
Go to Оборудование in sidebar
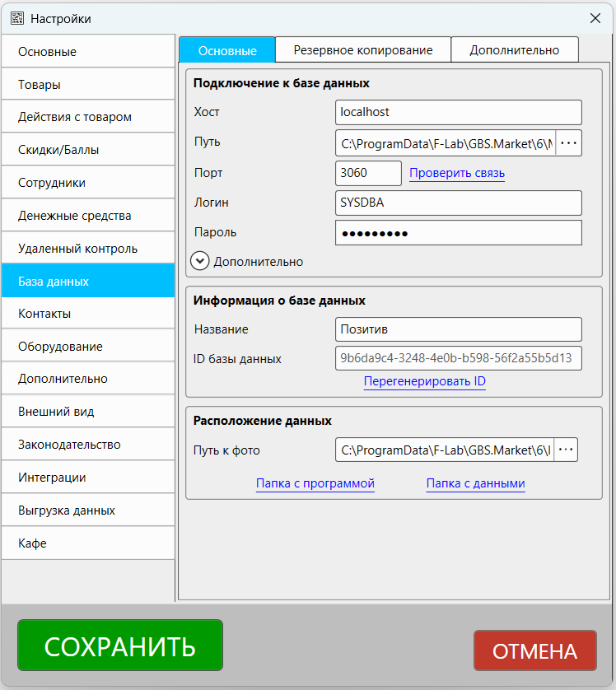point(88,347)
